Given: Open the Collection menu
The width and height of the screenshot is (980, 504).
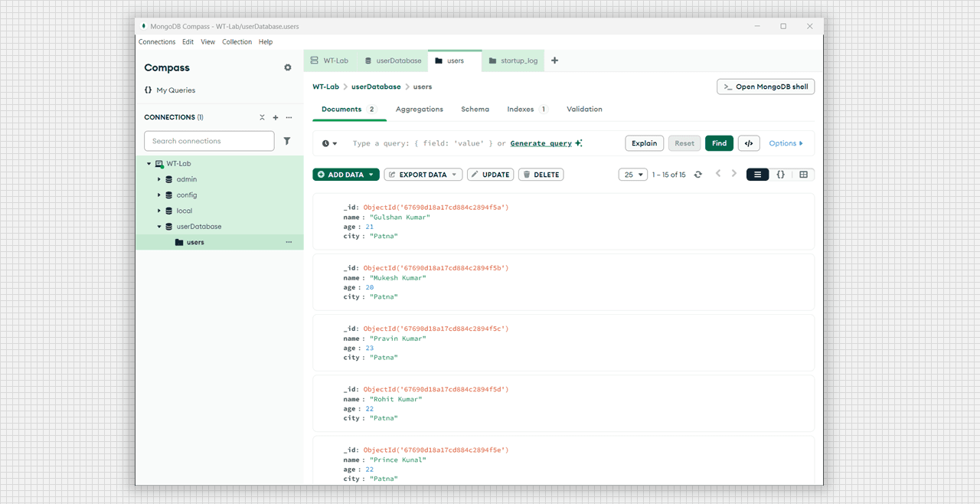Looking at the screenshot, I should [237, 42].
